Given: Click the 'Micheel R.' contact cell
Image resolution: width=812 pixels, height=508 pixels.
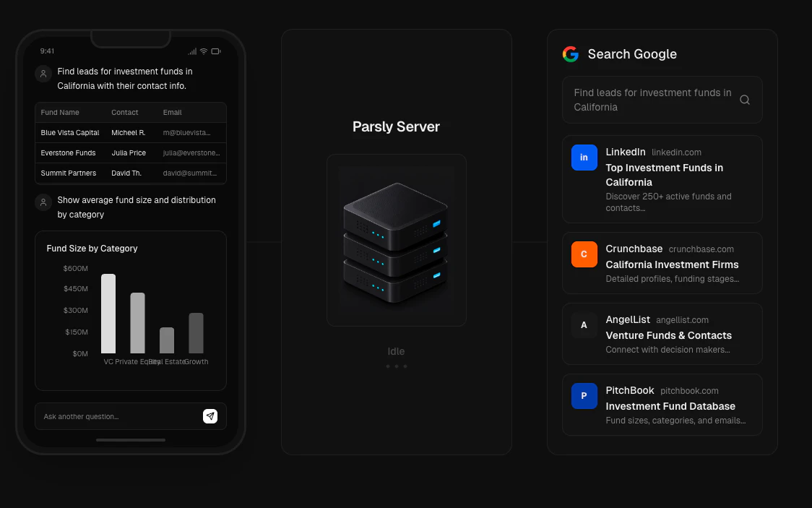Looking at the screenshot, I should 129,132.
